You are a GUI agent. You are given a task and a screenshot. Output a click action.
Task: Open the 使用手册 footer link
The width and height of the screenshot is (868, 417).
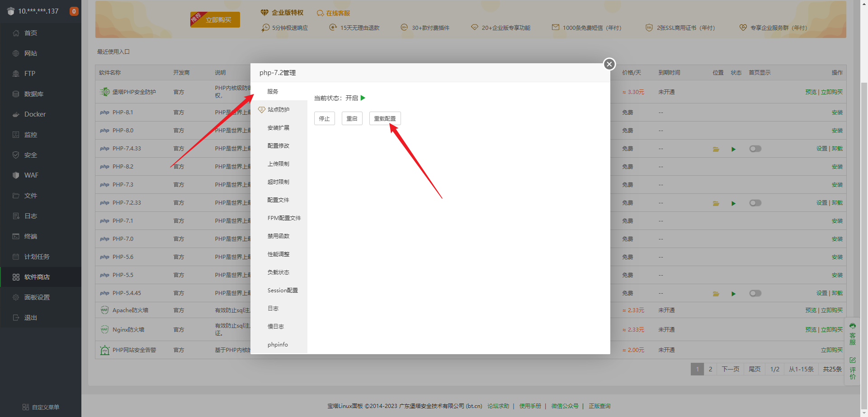tap(530, 406)
